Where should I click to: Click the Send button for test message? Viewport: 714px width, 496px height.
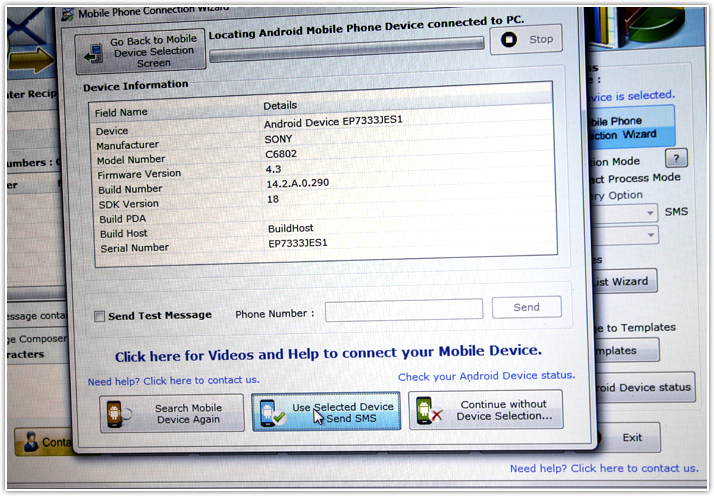click(526, 307)
